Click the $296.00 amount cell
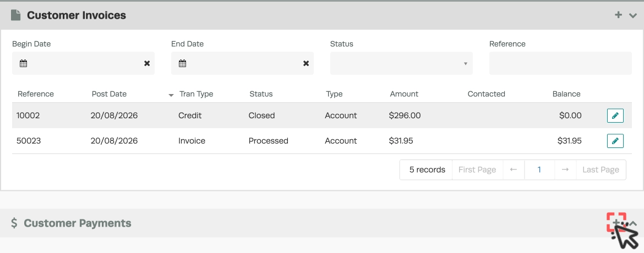Screen dimensions: 644x253 (x=405, y=116)
